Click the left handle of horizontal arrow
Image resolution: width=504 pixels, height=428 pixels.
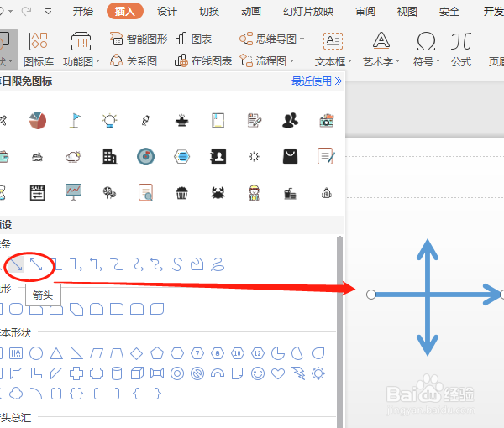[371, 295]
